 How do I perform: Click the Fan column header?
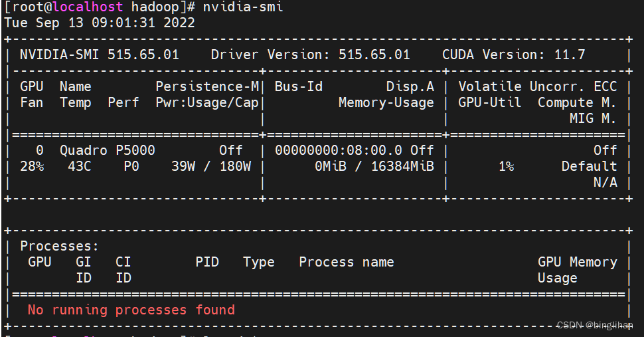click(x=32, y=103)
